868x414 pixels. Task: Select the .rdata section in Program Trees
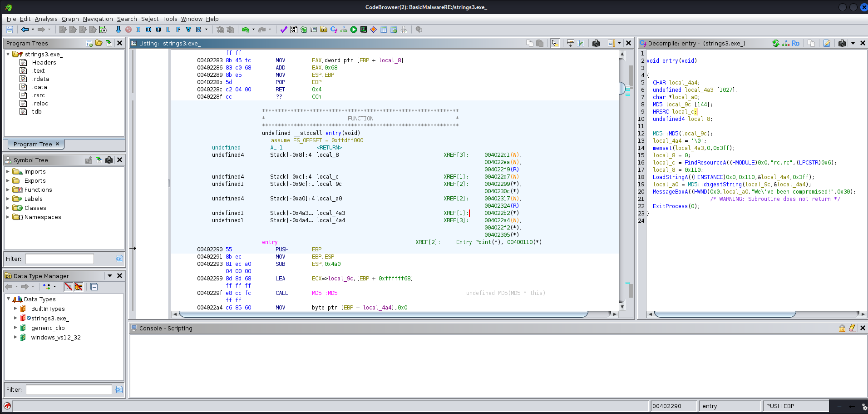coord(40,79)
